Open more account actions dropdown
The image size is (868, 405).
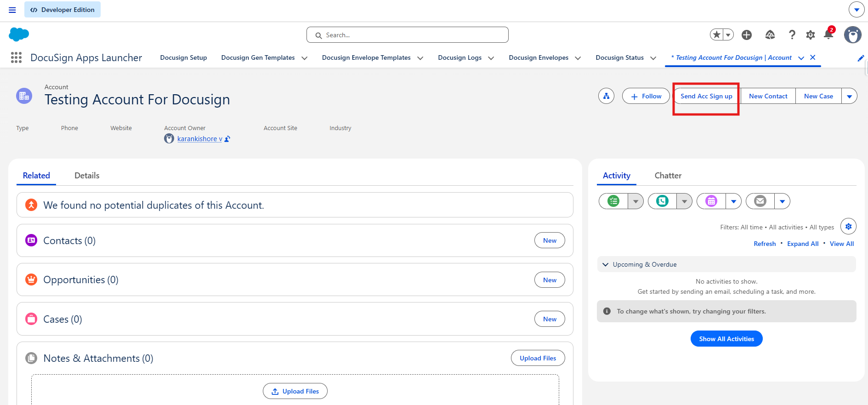(x=849, y=96)
